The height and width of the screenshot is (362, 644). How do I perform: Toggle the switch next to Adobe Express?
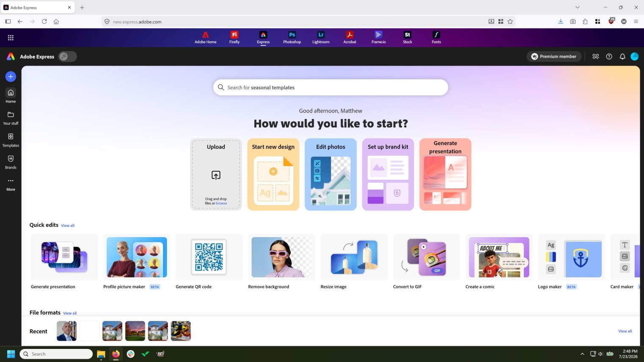(x=68, y=56)
